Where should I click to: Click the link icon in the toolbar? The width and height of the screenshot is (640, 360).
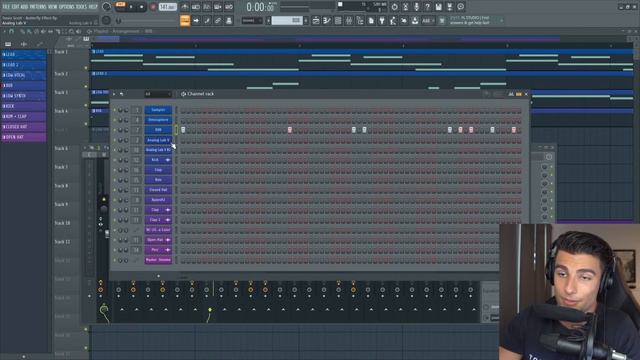[218, 20]
